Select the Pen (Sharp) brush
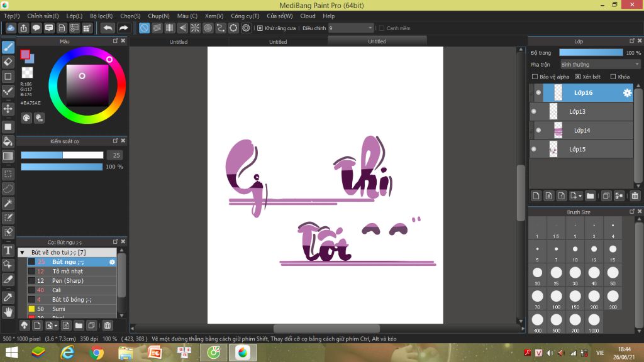Screen dimensions: 644x362 72,281
